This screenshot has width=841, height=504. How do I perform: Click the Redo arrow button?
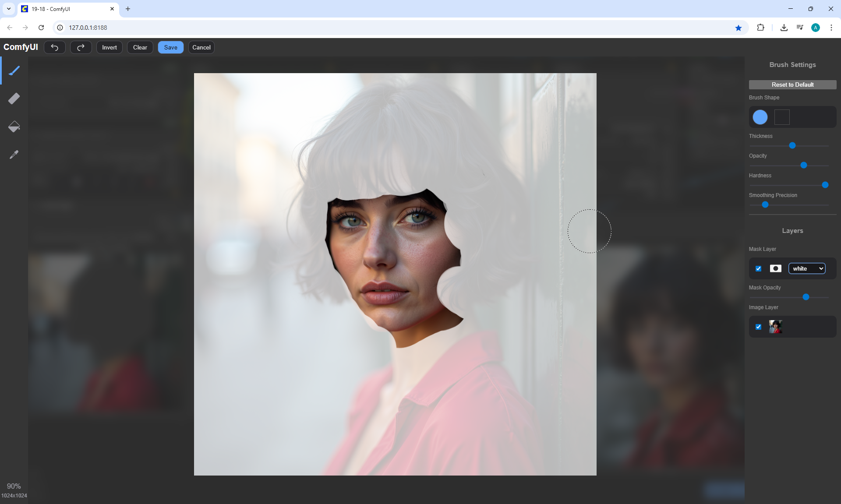(x=81, y=47)
